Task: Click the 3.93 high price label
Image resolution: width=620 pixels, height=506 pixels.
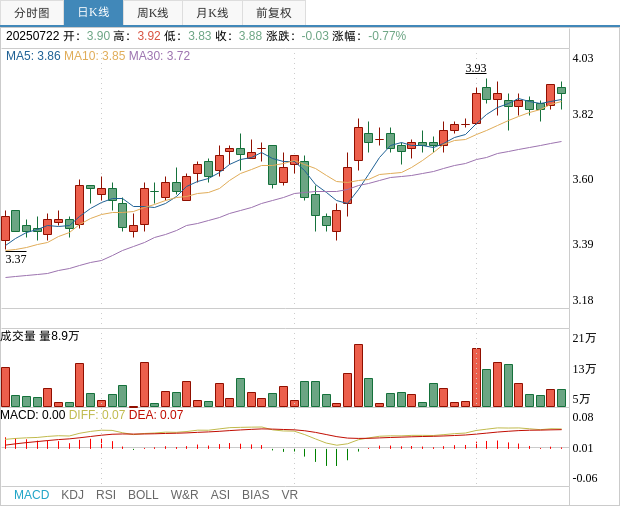Action: (476, 68)
